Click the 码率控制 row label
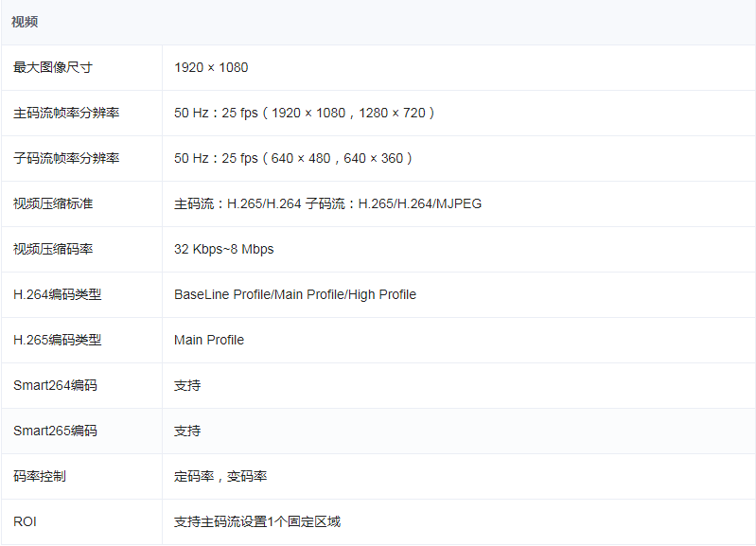This screenshot has height=546, width=756. point(40,476)
